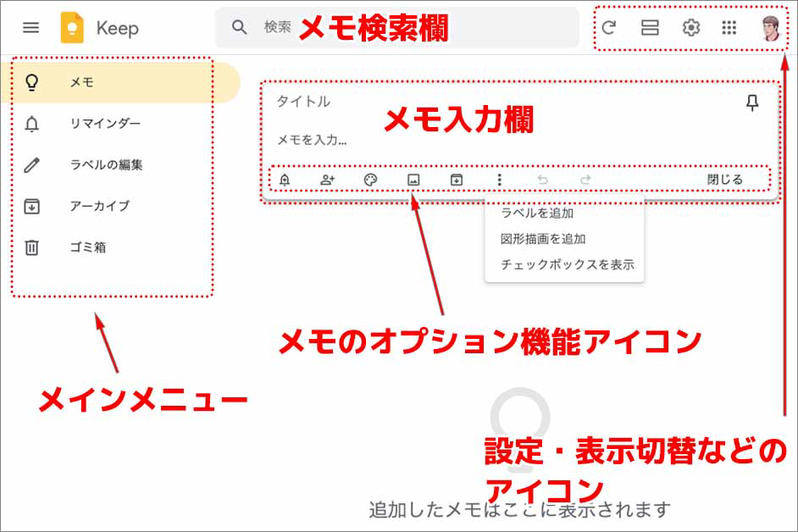
Task: Click the 閉じる button
Action: [724, 180]
